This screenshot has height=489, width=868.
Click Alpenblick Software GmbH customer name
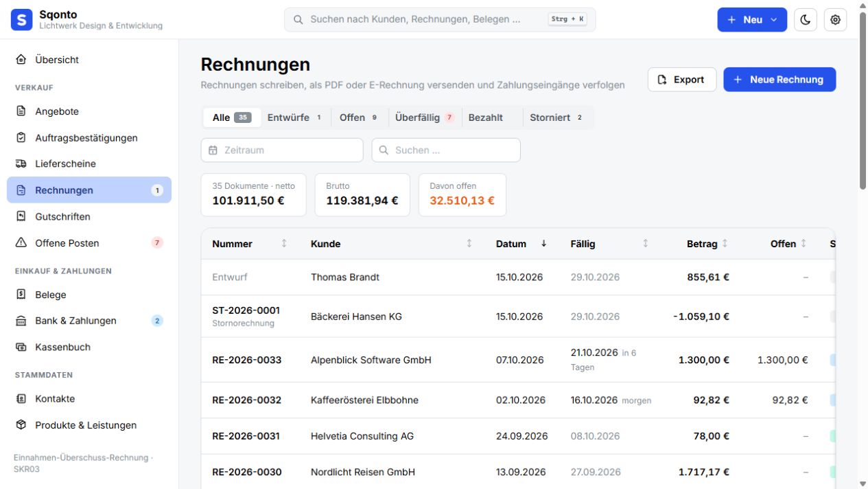(x=371, y=360)
